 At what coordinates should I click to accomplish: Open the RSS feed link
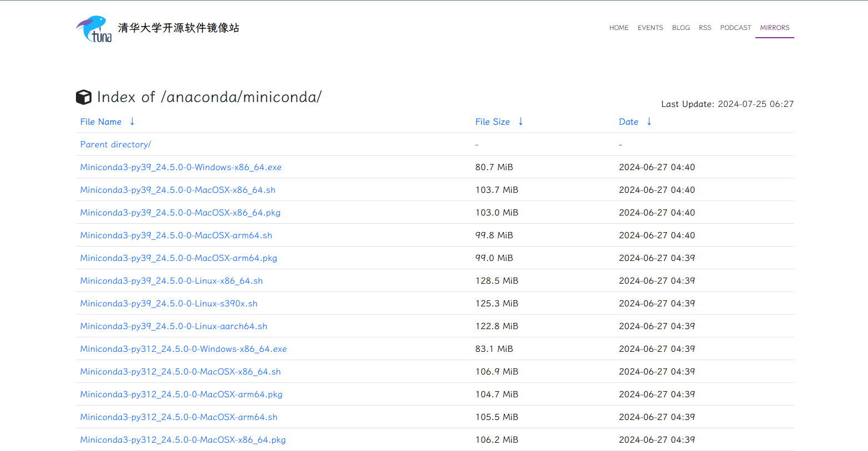704,28
